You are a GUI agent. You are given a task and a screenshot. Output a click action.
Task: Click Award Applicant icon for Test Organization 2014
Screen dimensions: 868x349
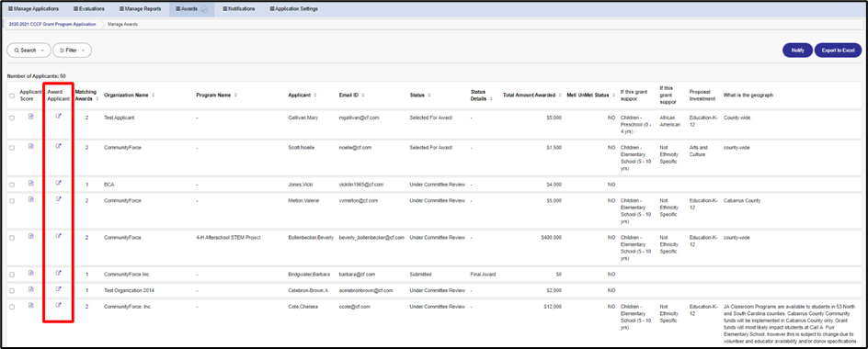[x=58, y=288]
